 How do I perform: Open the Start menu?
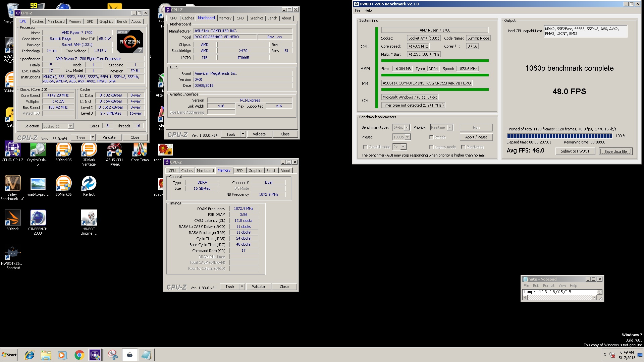(9, 355)
